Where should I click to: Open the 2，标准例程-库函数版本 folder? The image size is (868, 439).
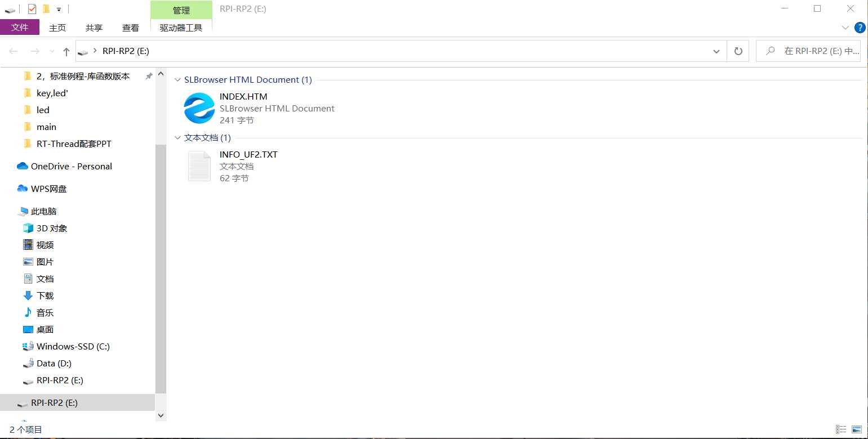[83, 76]
